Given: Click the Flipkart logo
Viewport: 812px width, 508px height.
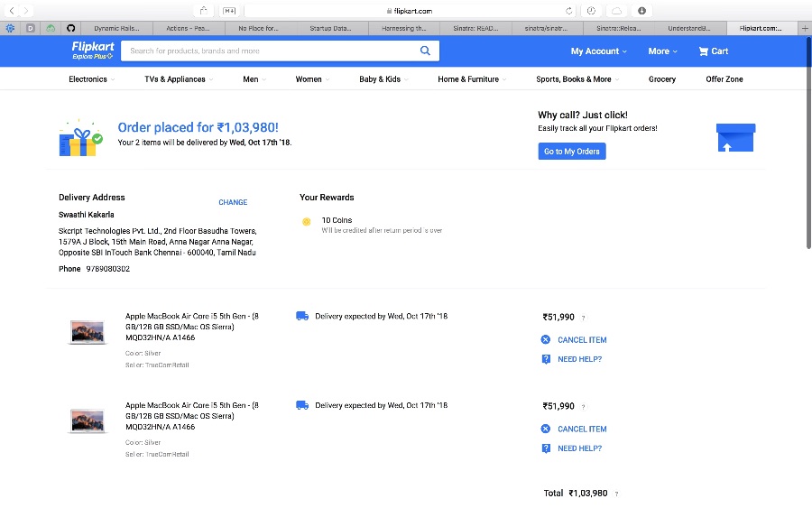Looking at the screenshot, I should tap(93, 47).
